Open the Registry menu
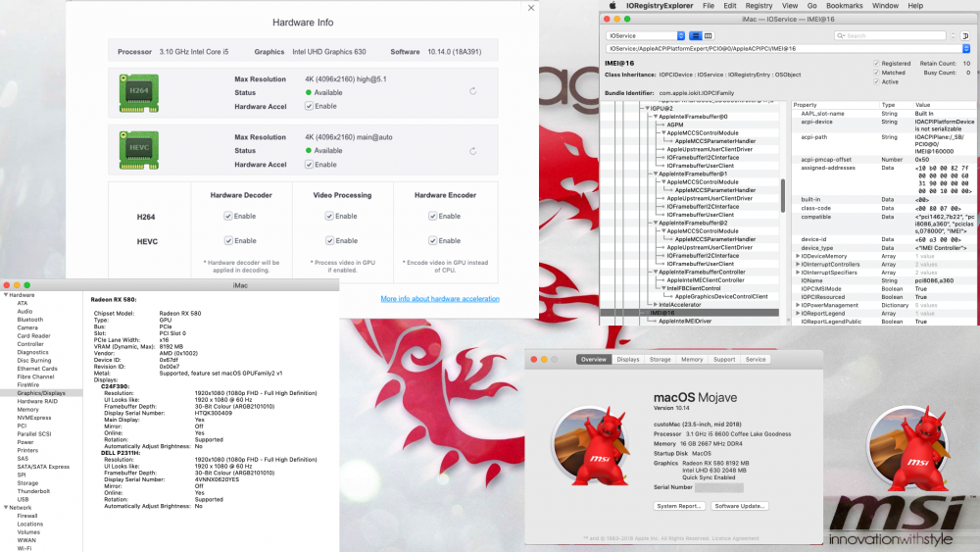Screen dimensions: 980x552 coord(759,6)
